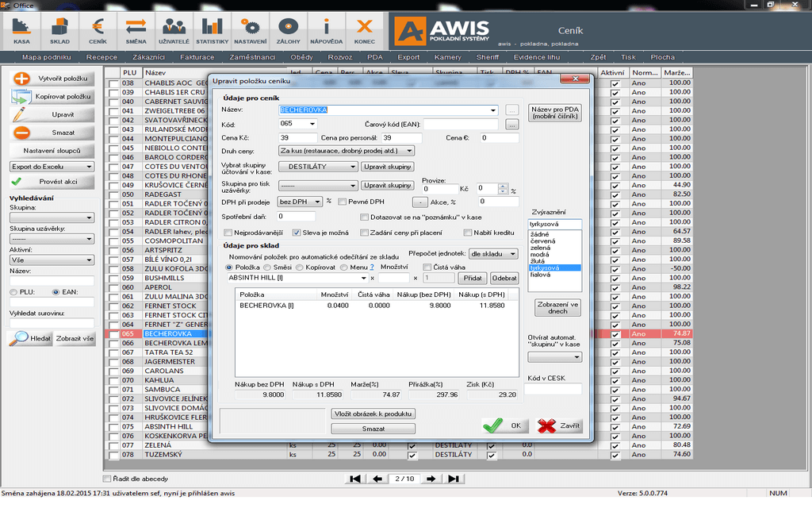Toggle Pevné DPH checkbox
This screenshot has width=812, height=508.
342,202
